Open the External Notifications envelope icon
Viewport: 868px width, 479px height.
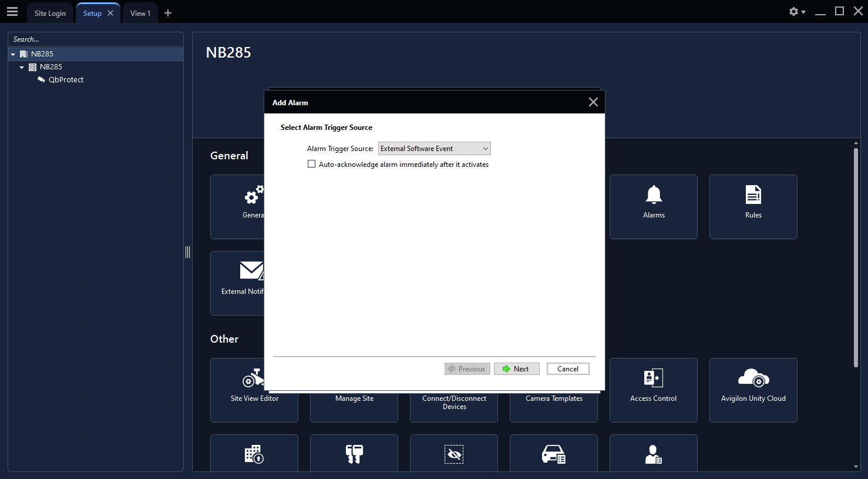click(x=251, y=271)
